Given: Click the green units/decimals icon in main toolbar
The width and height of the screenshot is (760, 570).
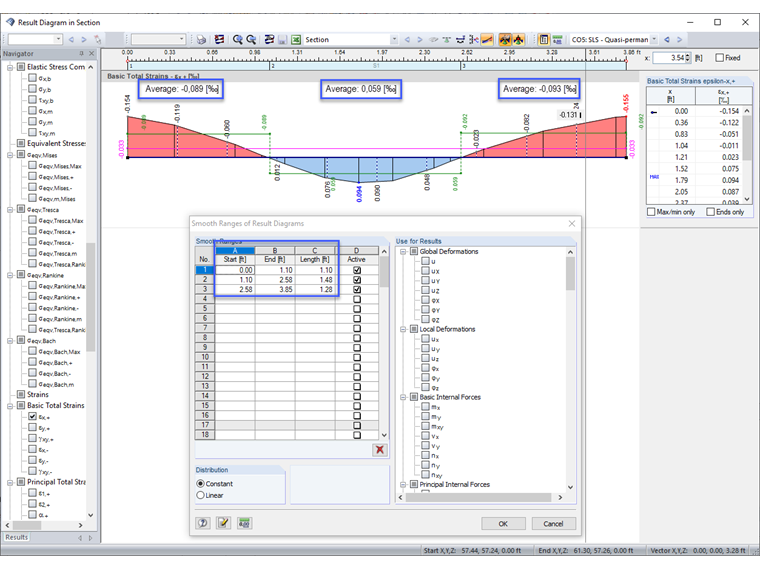Looking at the screenshot, I should (557, 40).
